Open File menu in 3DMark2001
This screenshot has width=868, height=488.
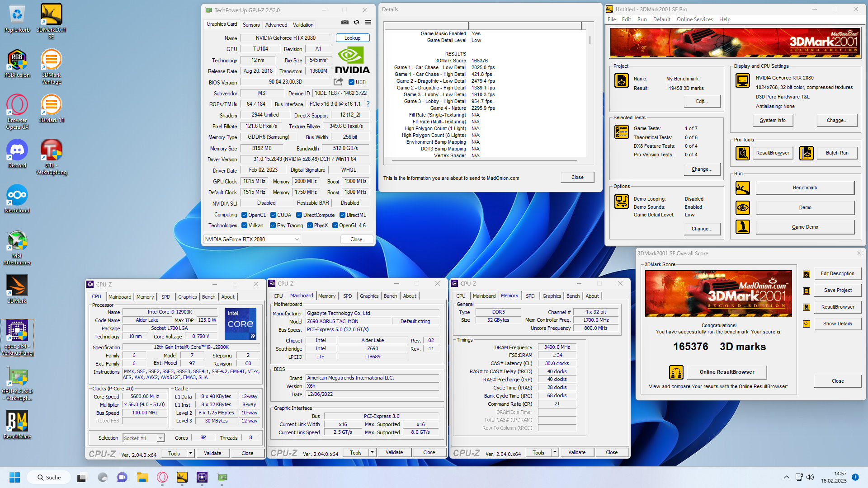(612, 19)
